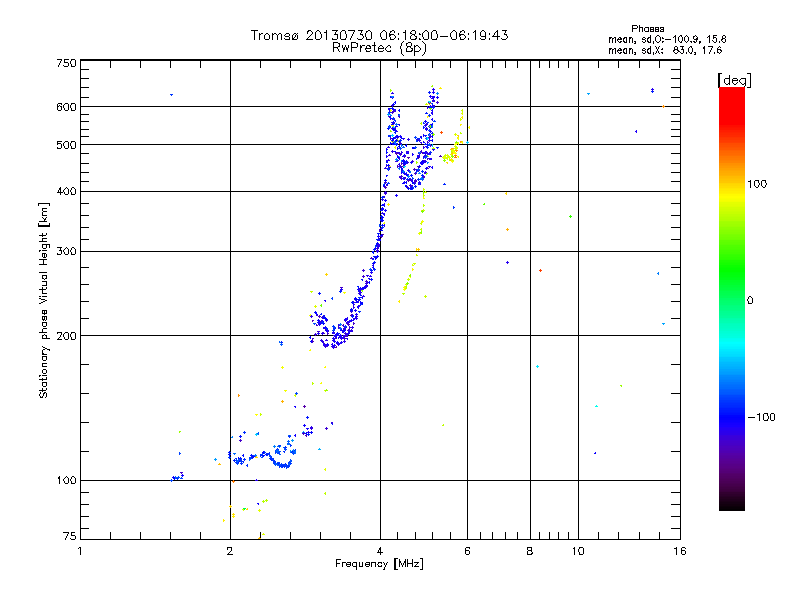Image resolution: width=800 pixels, height=600 pixels.
Task: Click the '200' y-axis tick label
Action: (x=66, y=335)
